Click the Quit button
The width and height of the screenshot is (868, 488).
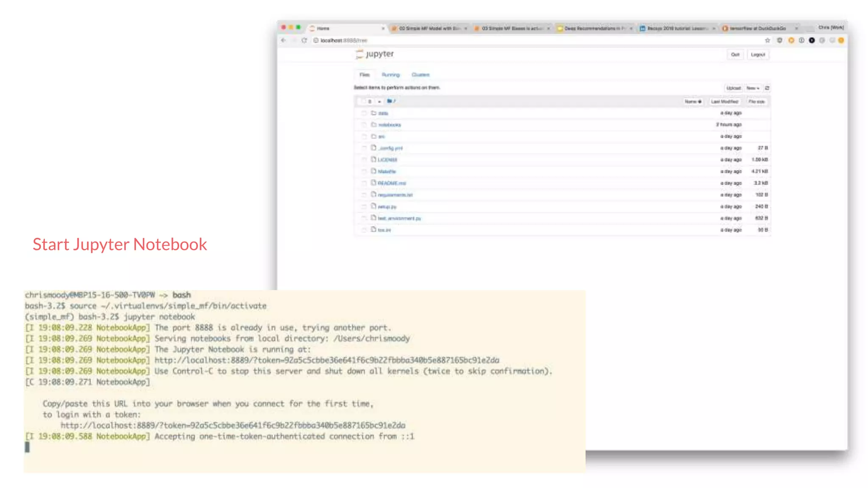(x=735, y=55)
